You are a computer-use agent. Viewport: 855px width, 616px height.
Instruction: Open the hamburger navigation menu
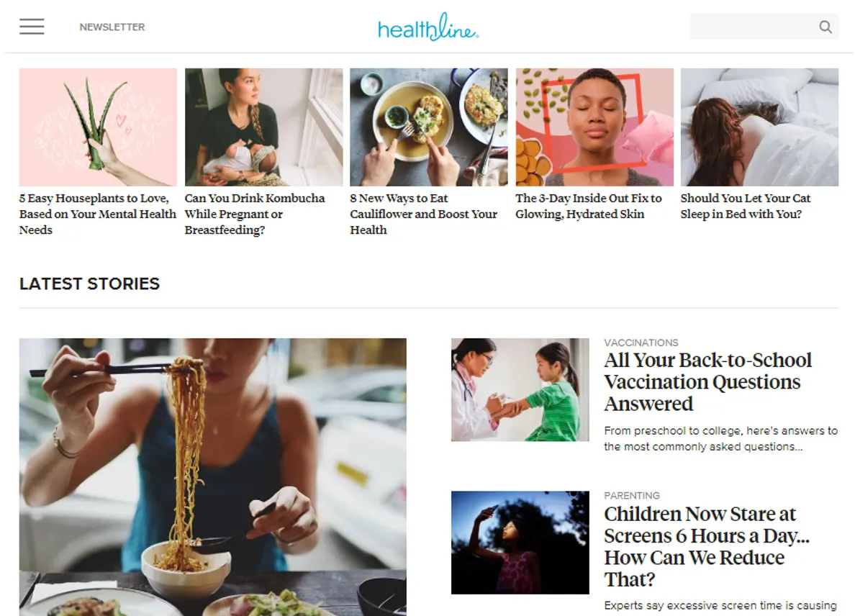[x=32, y=26]
